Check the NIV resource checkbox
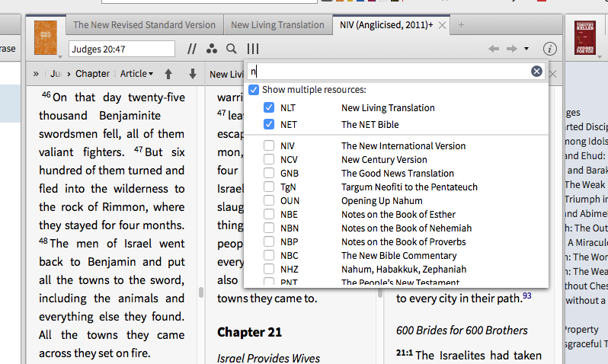The height and width of the screenshot is (364, 608). (x=269, y=145)
